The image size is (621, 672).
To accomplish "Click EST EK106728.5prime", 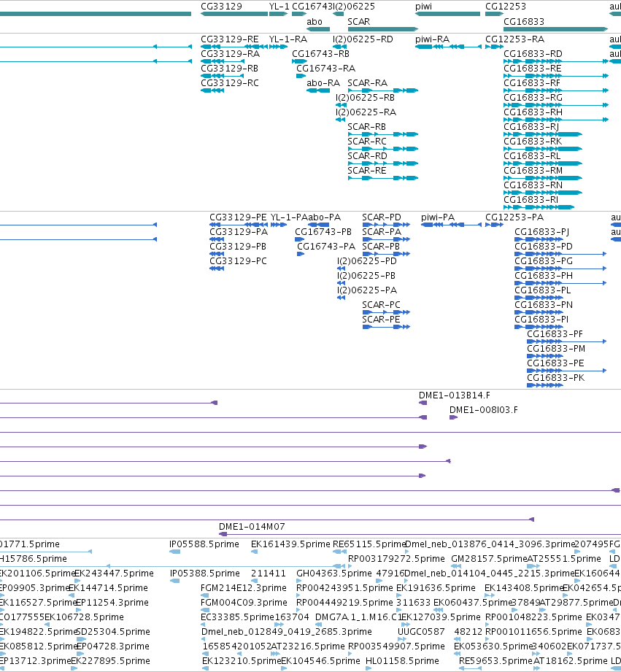I will [84, 617].
